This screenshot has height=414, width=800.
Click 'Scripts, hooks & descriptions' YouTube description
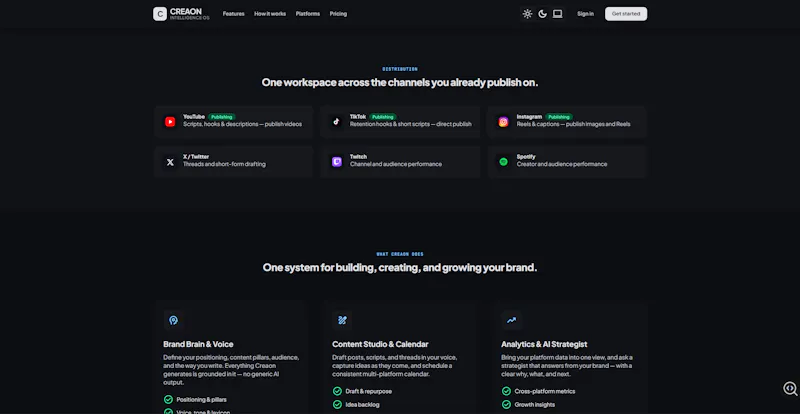pyautogui.click(x=242, y=124)
